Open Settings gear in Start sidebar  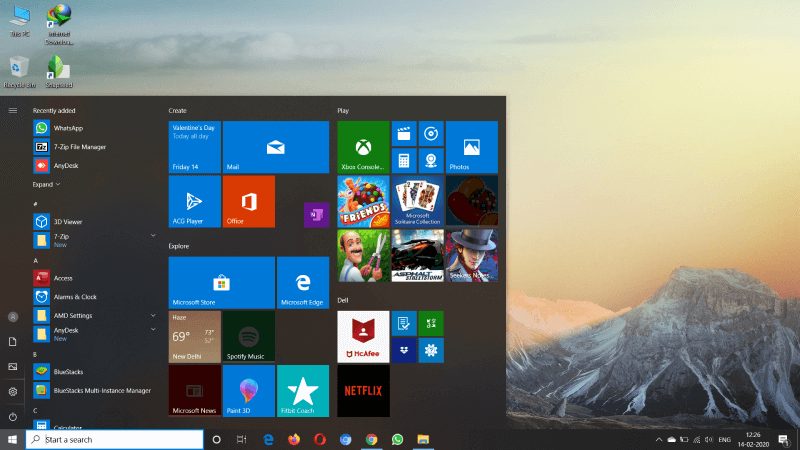pyautogui.click(x=13, y=392)
